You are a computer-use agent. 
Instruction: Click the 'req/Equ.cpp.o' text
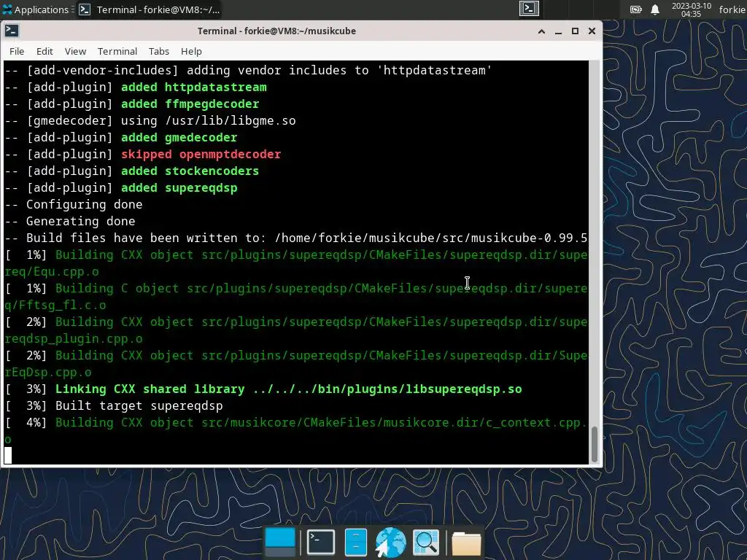coord(52,271)
